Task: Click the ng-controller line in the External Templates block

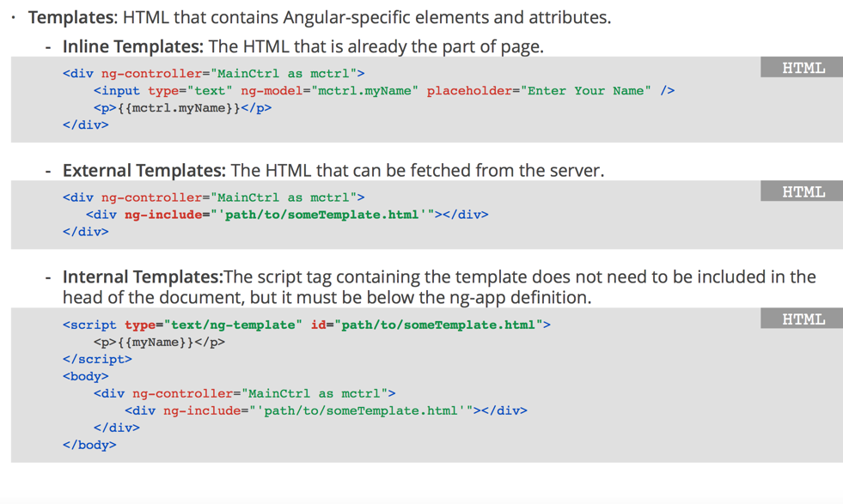Action: [213, 197]
